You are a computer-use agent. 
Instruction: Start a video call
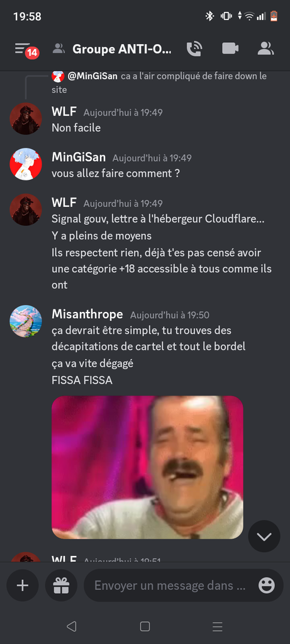(230, 48)
